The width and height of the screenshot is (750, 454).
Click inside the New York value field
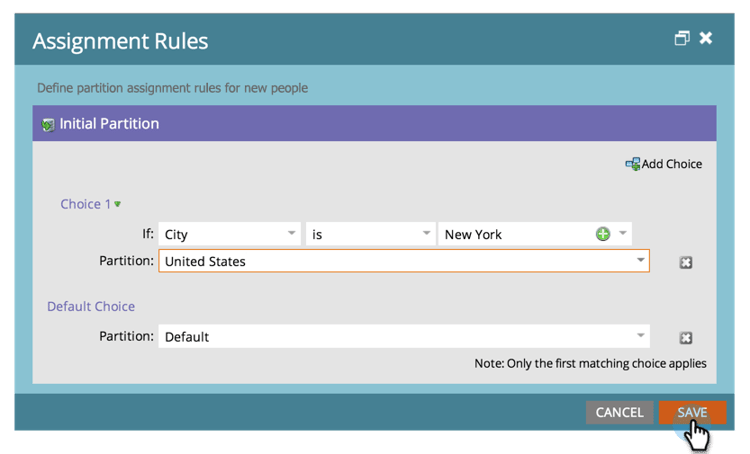[510, 234]
